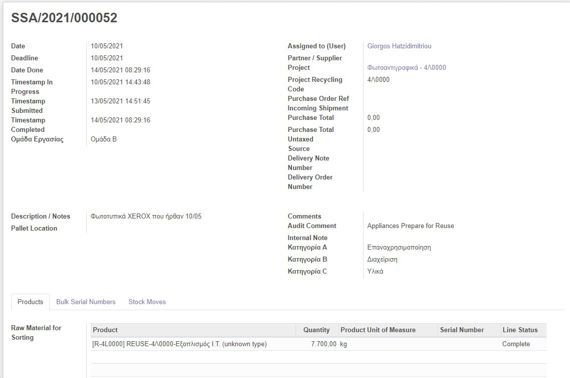Click the Line Status column header
Screen dimensions: 570x378
[520, 330]
